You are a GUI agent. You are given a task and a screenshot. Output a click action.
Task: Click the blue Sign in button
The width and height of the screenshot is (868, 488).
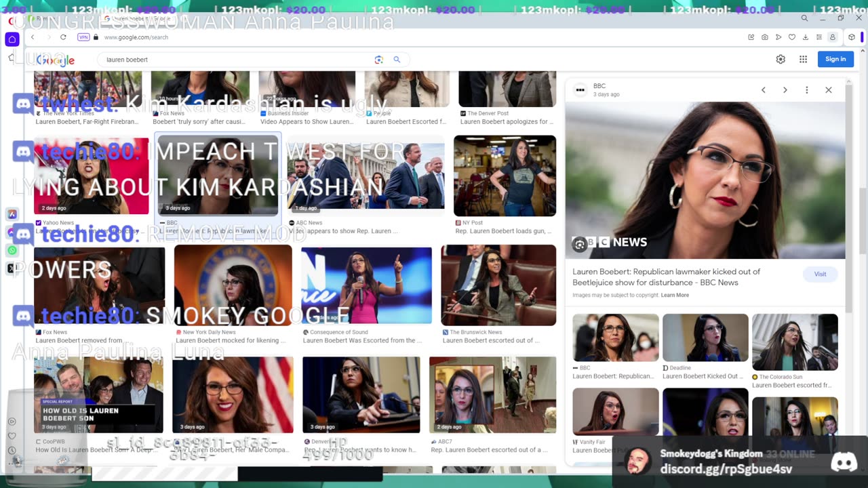tap(835, 59)
